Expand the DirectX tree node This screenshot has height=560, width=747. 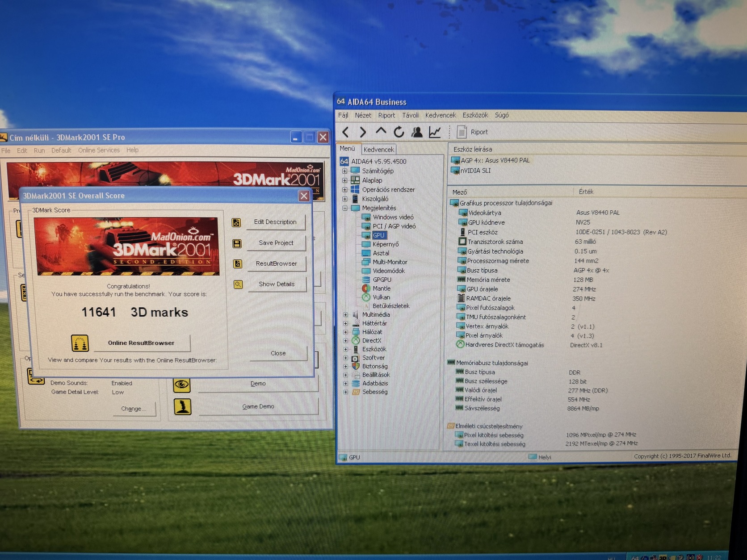click(x=345, y=341)
